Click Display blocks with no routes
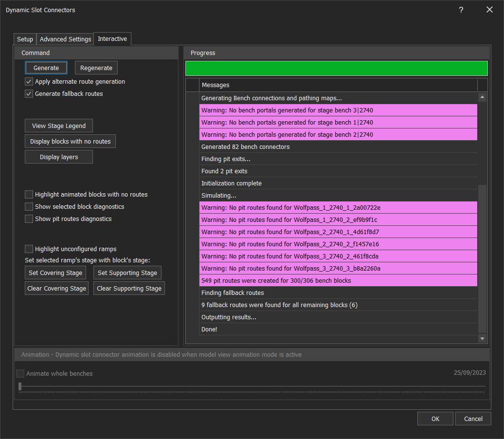The image size is (504, 439). click(x=71, y=142)
